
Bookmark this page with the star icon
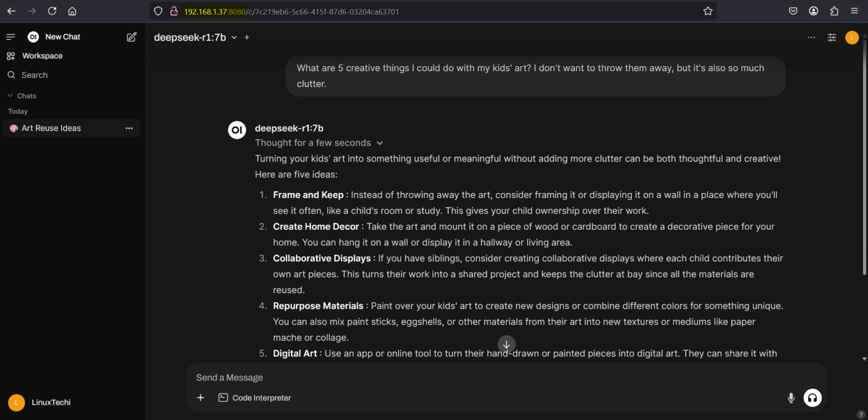pos(708,11)
